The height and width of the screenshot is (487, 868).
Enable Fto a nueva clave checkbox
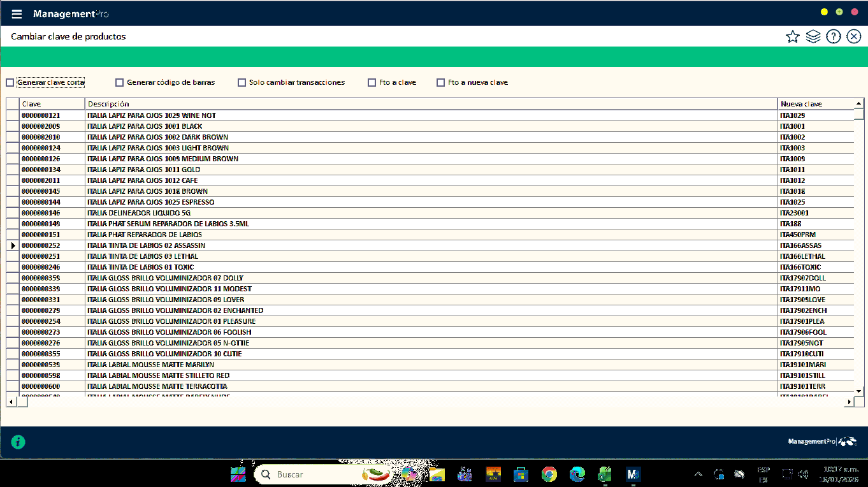click(440, 82)
